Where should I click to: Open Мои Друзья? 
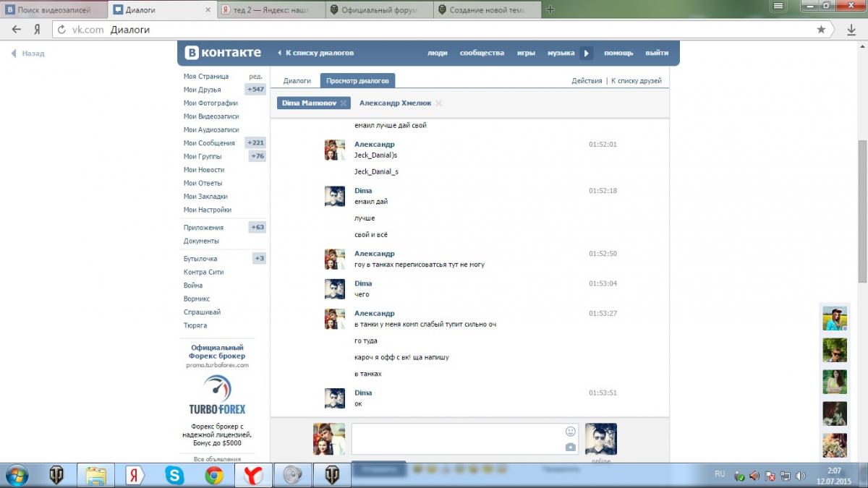[202, 90]
